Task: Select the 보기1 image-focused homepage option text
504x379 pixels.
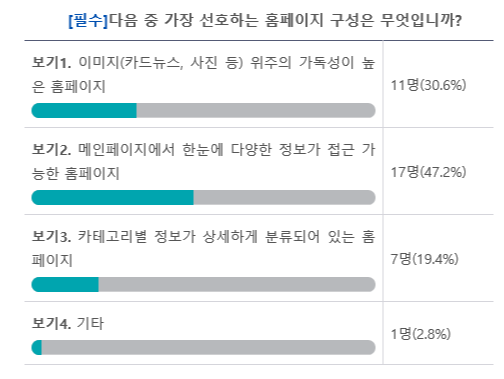Action: click(x=203, y=74)
